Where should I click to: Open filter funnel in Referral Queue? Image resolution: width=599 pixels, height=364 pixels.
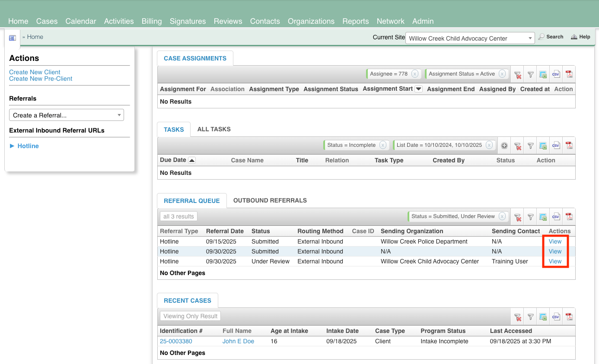530,217
